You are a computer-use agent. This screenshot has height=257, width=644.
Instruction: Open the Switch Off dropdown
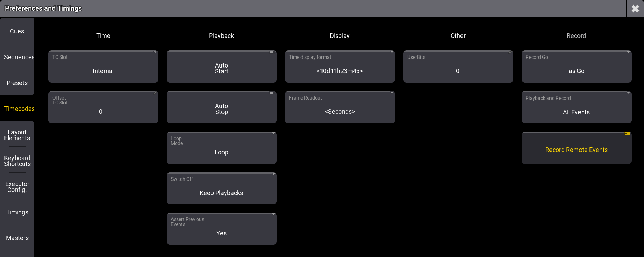tap(221, 188)
